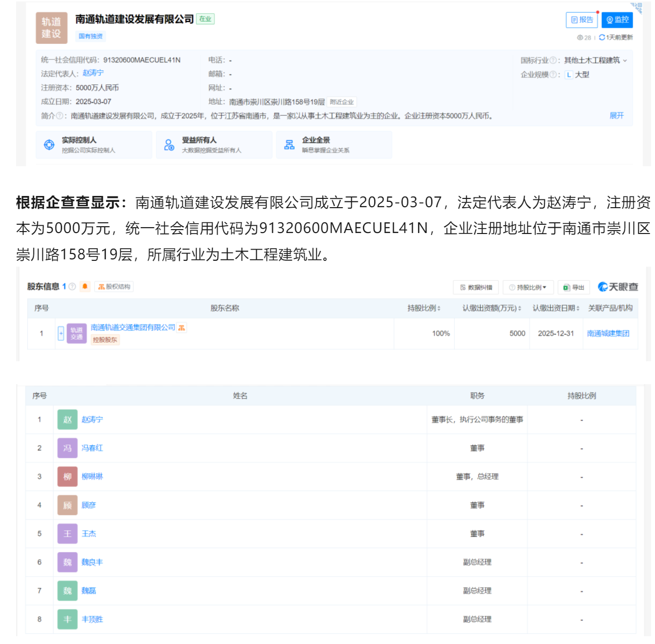Image resolution: width=655 pixels, height=644 pixels.
Task: Click the 股权结构 button
Action: pos(114,287)
